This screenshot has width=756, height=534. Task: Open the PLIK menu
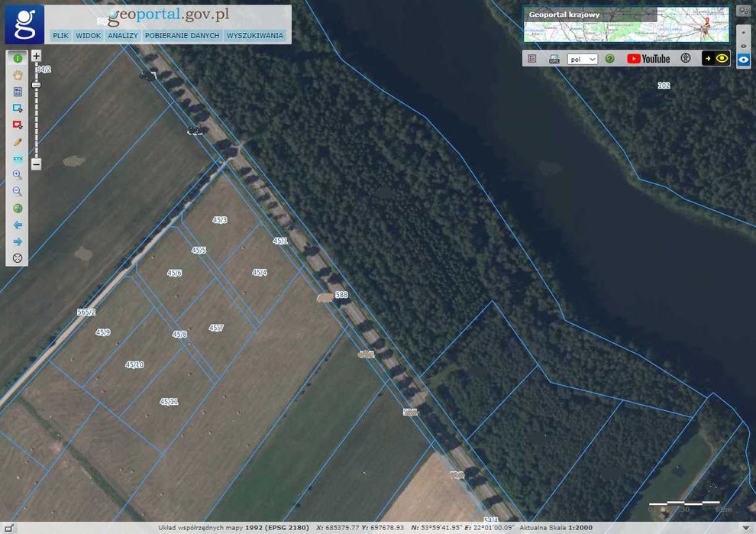click(61, 36)
